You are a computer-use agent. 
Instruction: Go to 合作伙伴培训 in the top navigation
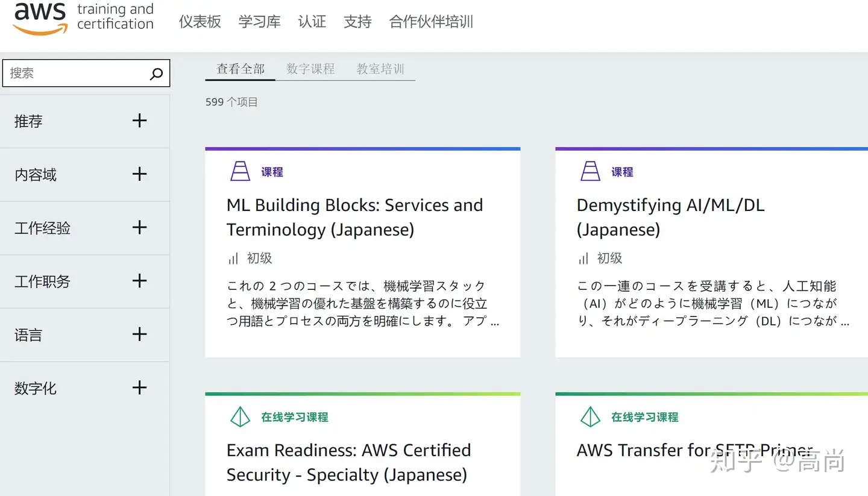click(x=431, y=22)
